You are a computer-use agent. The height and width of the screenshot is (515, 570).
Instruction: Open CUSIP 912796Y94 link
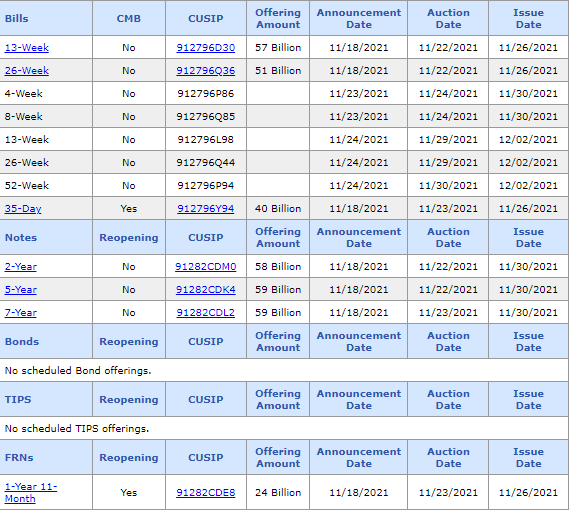coord(206,209)
